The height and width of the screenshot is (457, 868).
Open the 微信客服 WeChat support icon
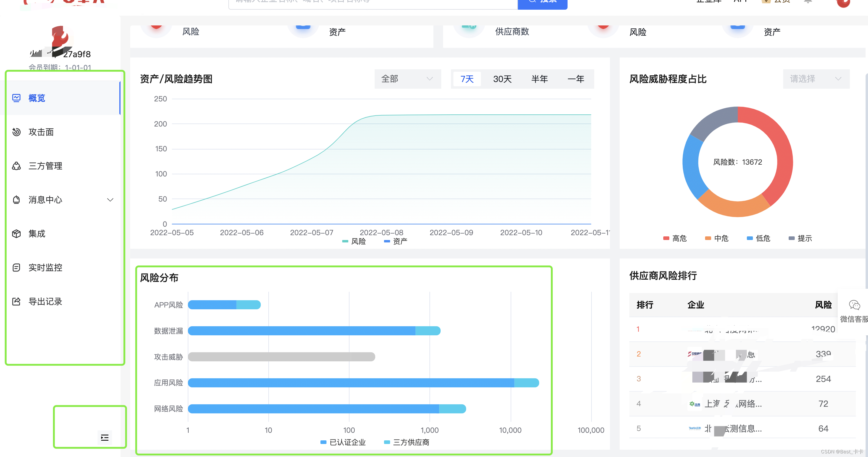854,305
